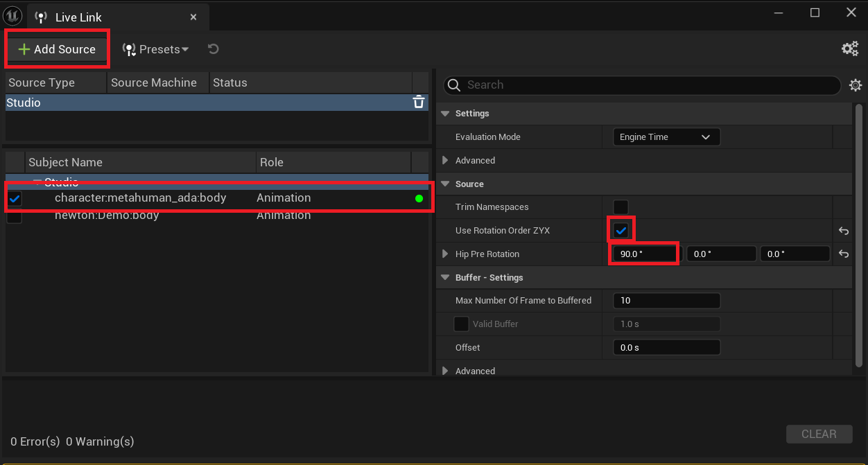This screenshot has width=868, height=465.
Task: Click the revert changes arrow icon in toolbar
Action: [214, 49]
